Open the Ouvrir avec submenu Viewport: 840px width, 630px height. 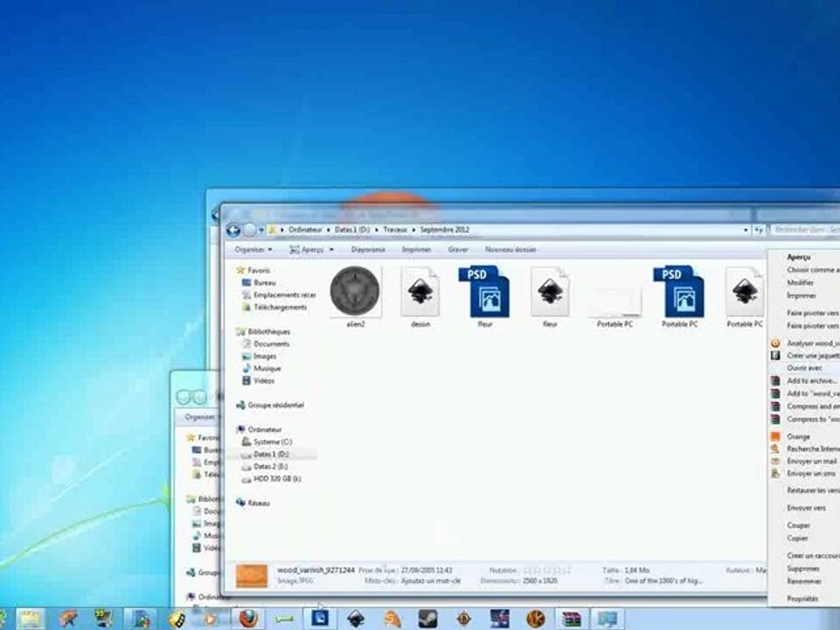pos(805,368)
